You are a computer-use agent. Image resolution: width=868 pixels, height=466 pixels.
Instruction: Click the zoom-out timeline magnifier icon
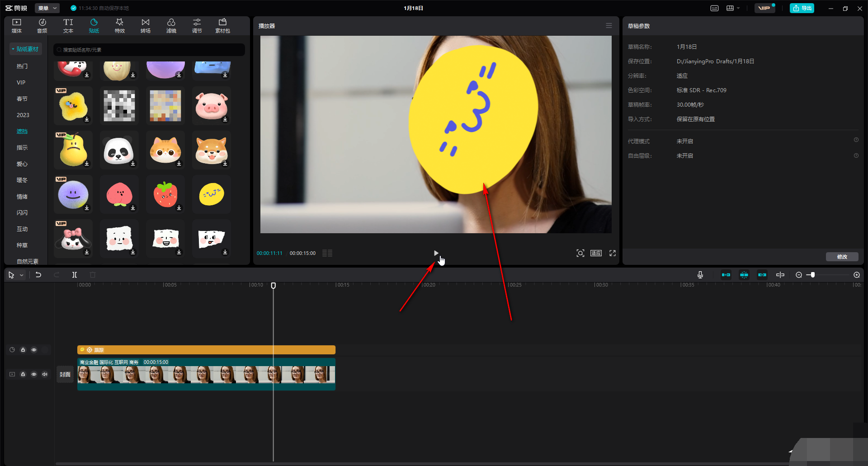pos(799,275)
